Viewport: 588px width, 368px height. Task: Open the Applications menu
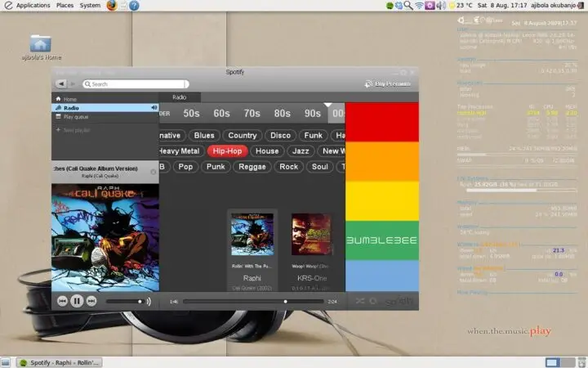pos(33,5)
